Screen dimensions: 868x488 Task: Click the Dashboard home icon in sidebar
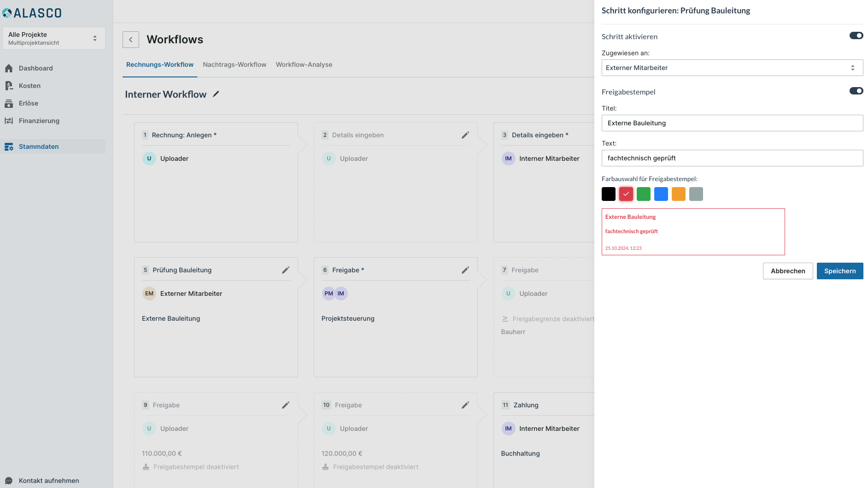(x=9, y=68)
